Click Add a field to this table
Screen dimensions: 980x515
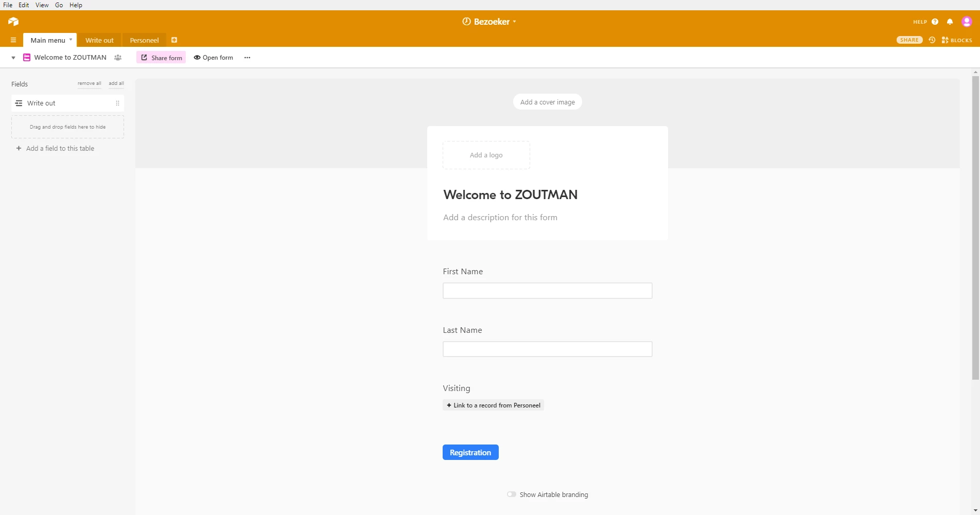click(55, 148)
